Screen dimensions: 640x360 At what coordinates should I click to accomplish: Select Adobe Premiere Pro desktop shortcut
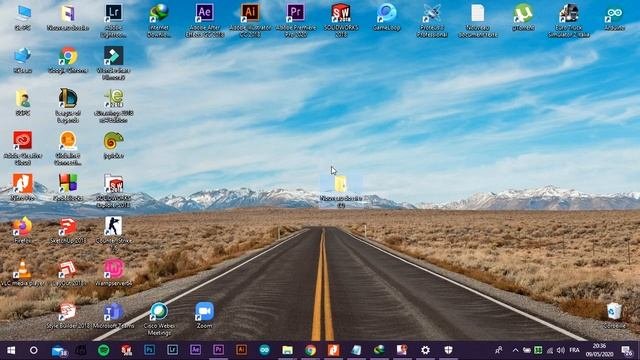[296, 21]
